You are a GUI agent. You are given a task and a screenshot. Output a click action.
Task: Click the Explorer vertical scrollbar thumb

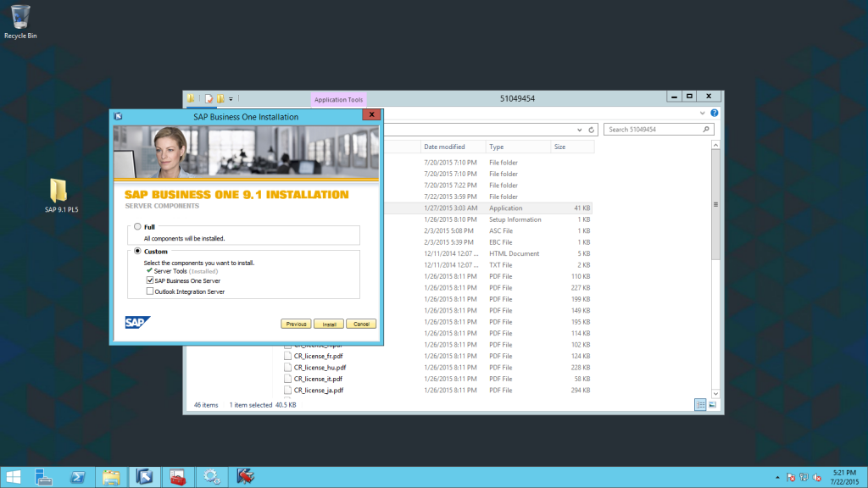tap(715, 204)
